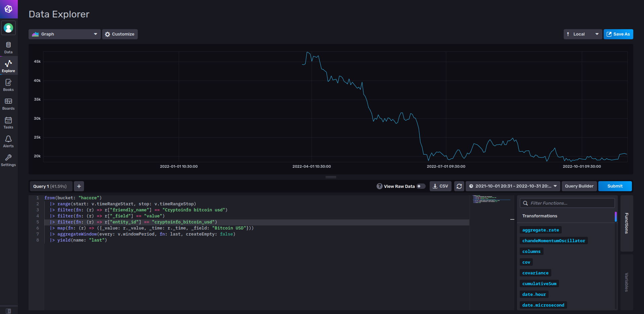Viewport: 644px width, 314px height.
Task: Click the 2022-07-01 09:30:00 axis label
Action: (x=446, y=166)
